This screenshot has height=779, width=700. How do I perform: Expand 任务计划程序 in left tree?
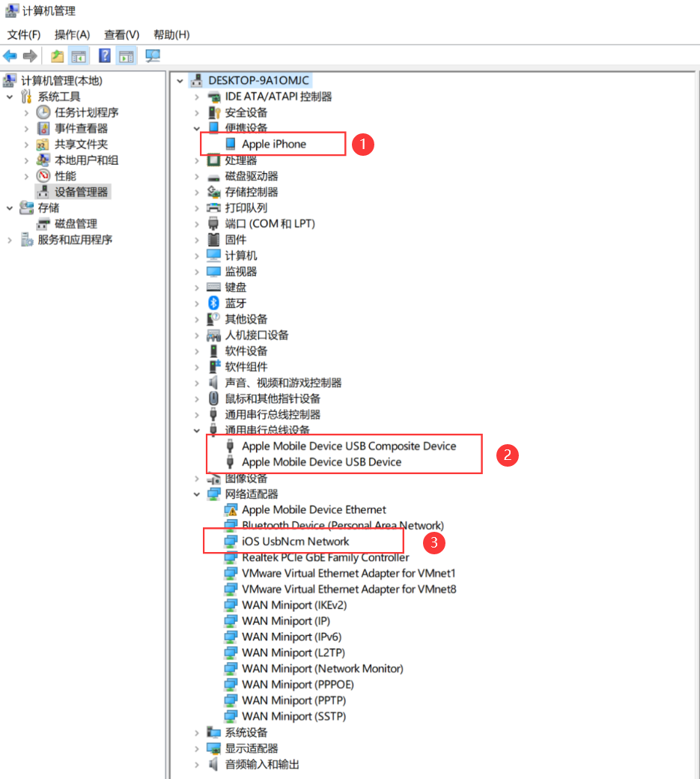pyautogui.click(x=26, y=112)
